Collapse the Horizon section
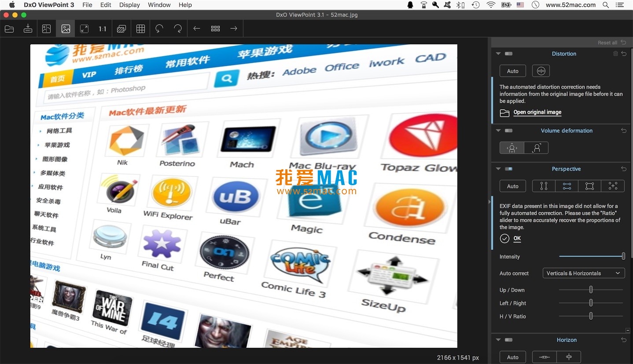 498,340
